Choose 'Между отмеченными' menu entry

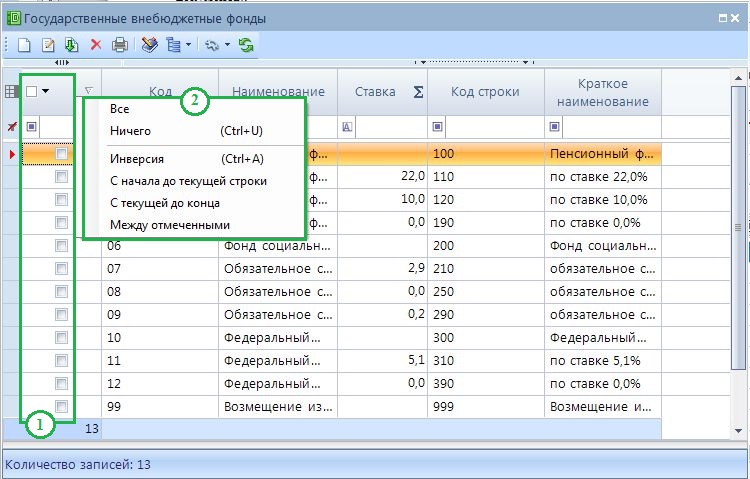coord(169,225)
